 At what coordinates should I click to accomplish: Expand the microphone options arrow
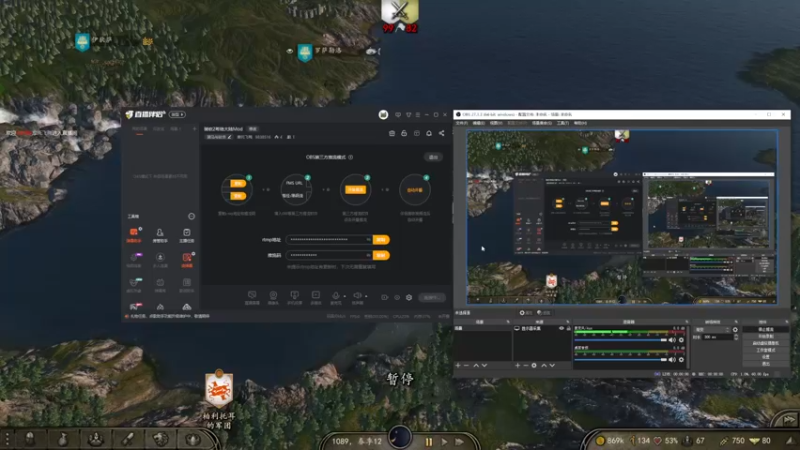(x=345, y=296)
